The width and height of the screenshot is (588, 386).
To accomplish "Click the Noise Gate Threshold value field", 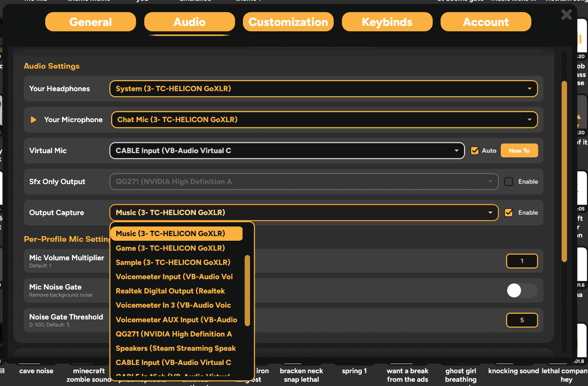I will point(522,320).
